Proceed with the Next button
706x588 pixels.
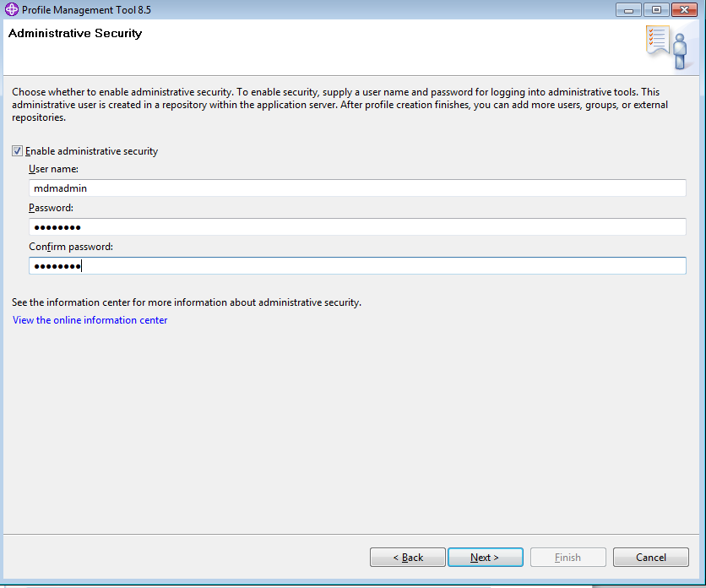486,558
